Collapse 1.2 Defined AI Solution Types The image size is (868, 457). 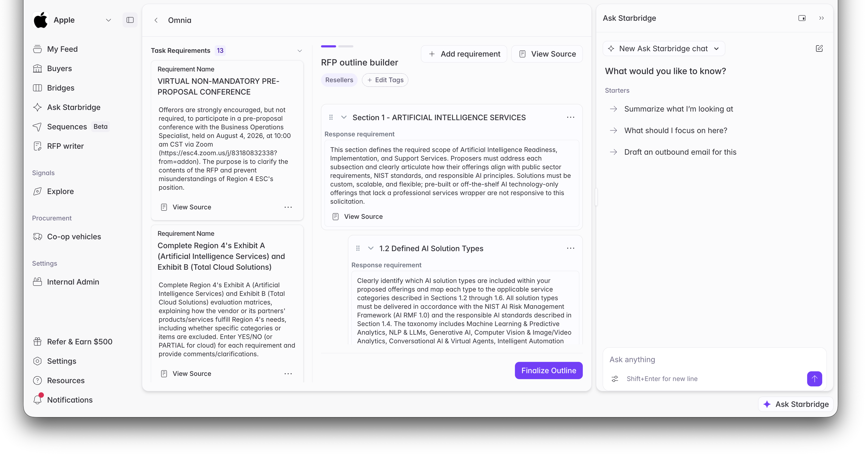pyautogui.click(x=371, y=248)
